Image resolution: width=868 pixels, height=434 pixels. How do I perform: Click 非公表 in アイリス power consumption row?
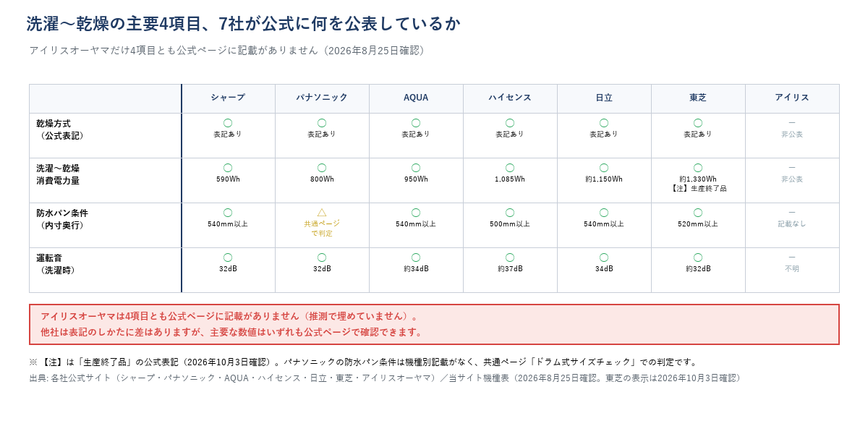pyautogui.click(x=792, y=179)
